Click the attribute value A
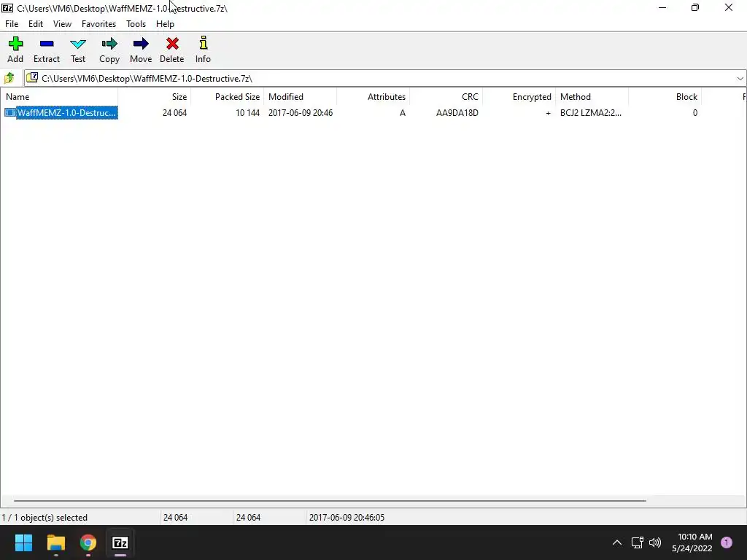This screenshot has width=747, height=560. (x=403, y=113)
